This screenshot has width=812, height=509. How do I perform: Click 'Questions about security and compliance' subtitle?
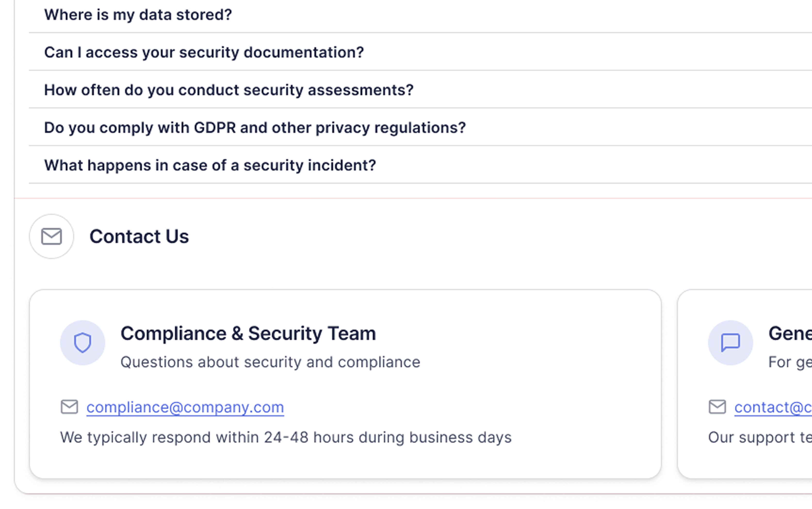(x=270, y=362)
